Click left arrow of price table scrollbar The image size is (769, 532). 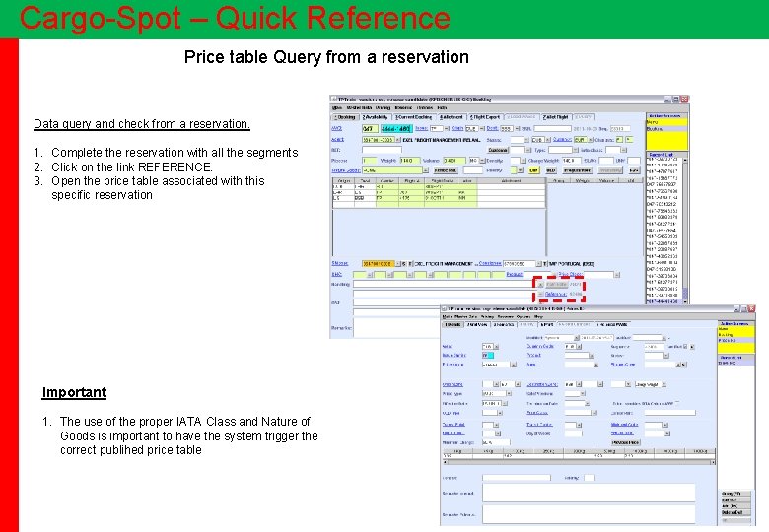pos(445,462)
